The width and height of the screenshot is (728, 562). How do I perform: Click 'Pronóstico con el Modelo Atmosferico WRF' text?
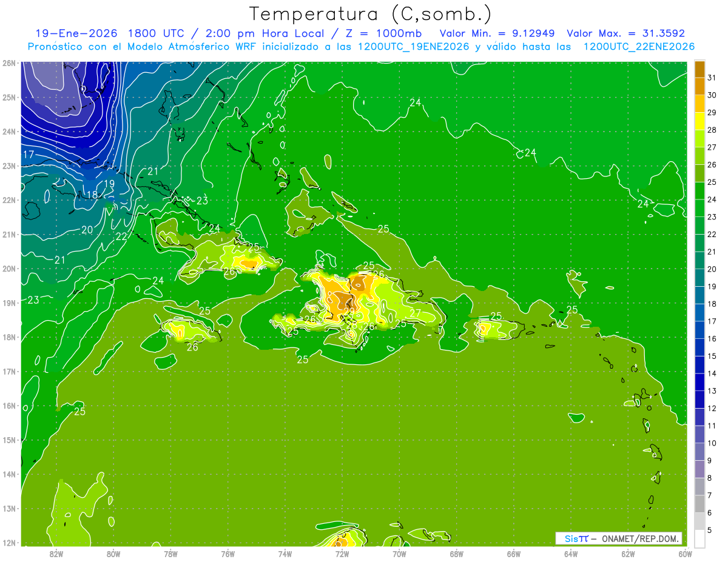pyautogui.click(x=143, y=47)
